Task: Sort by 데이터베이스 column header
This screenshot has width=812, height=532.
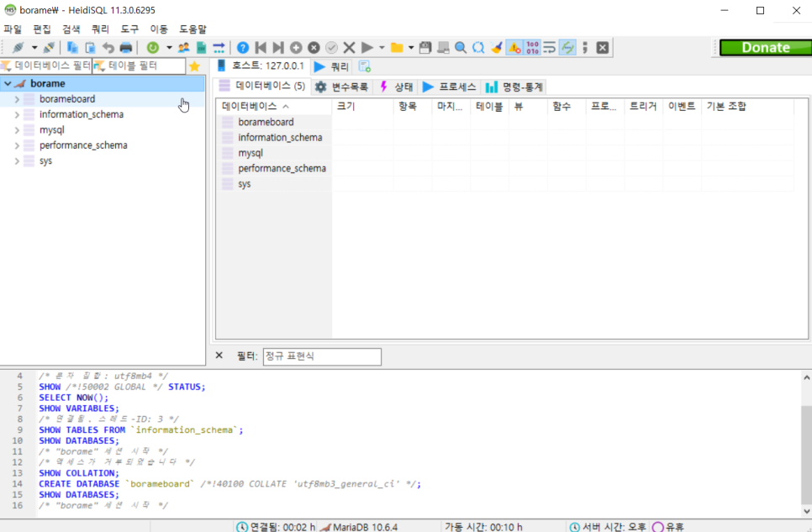Action: (273, 106)
